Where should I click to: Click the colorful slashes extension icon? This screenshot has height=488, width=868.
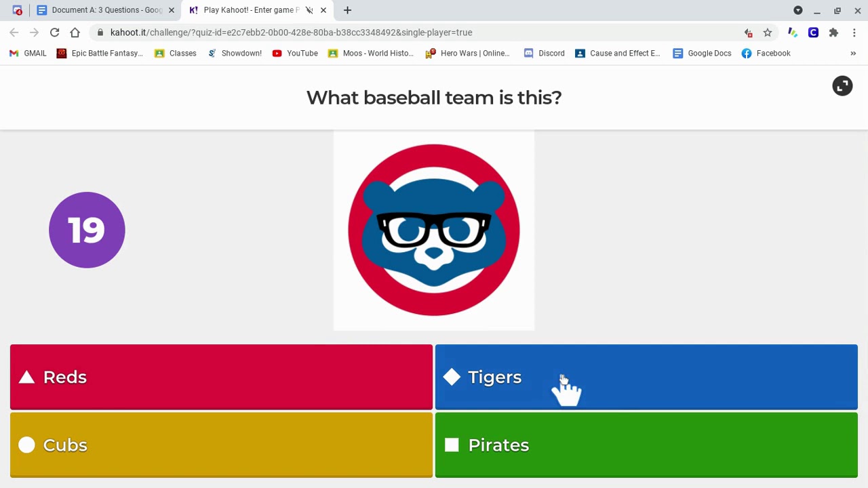coord(792,33)
